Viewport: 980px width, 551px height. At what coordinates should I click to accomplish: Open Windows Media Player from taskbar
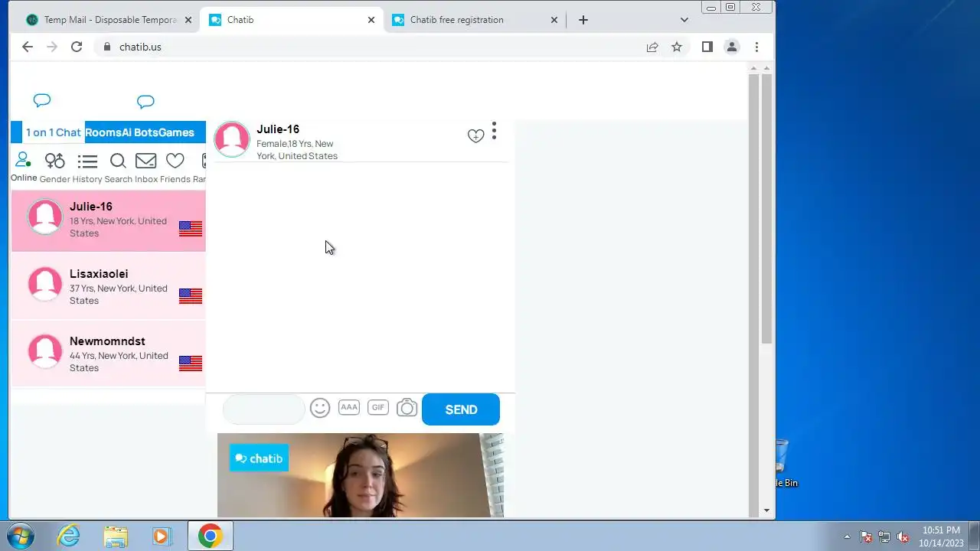click(x=162, y=536)
